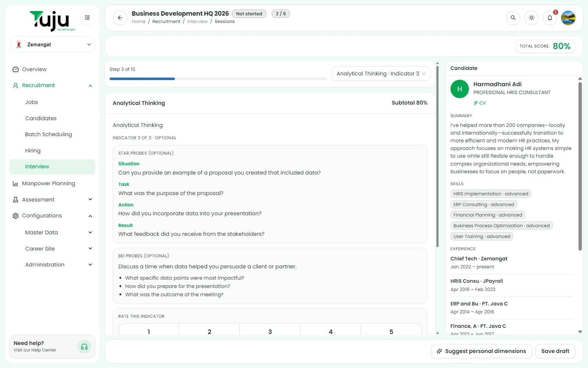Expand the Assessment menu chevron

point(90,199)
